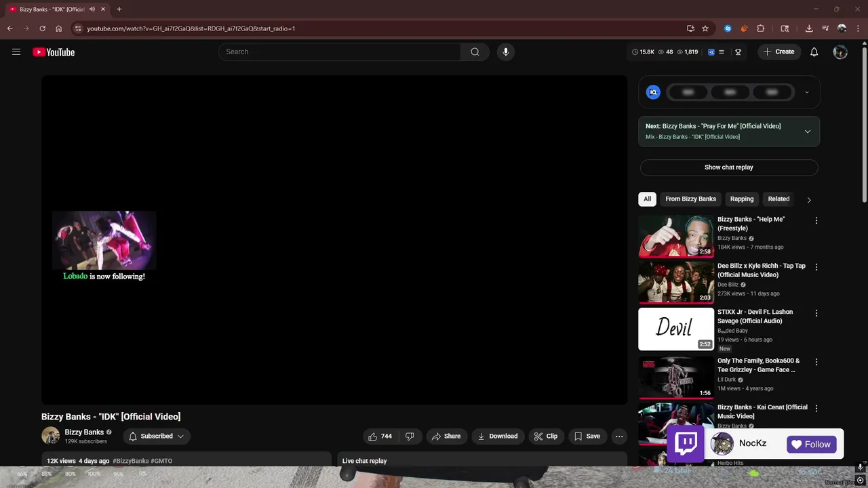Create a Clip of the video
Viewport: 868px width, 488px height.
pos(545,436)
